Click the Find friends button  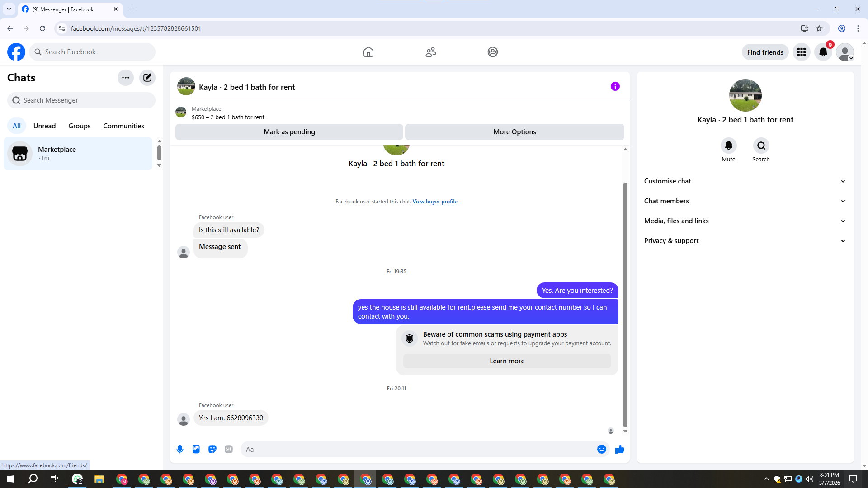[x=765, y=52]
